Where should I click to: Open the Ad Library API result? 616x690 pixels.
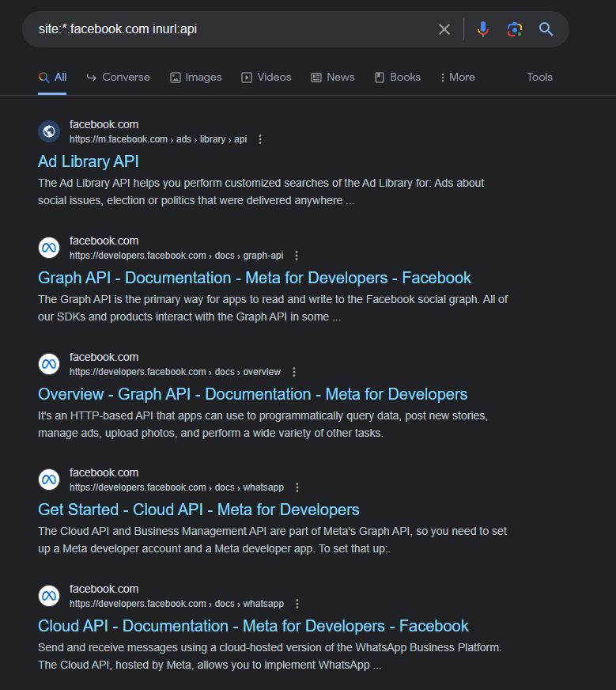pyautogui.click(x=89, y=161)
